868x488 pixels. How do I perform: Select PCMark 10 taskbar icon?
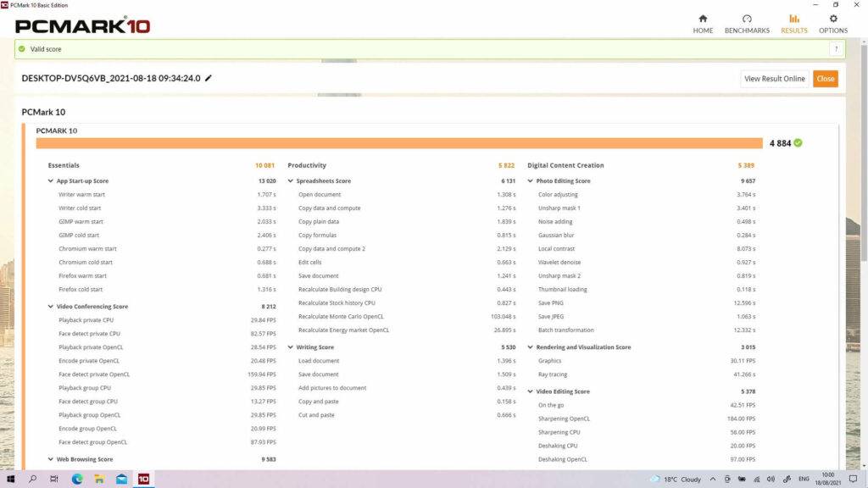coord(143,480)
